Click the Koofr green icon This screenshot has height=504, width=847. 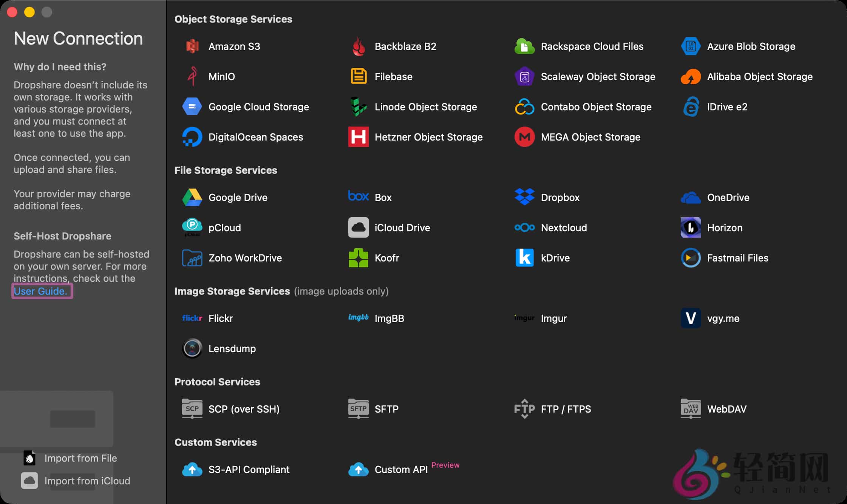pyautogui.click(x=359, y=258)
